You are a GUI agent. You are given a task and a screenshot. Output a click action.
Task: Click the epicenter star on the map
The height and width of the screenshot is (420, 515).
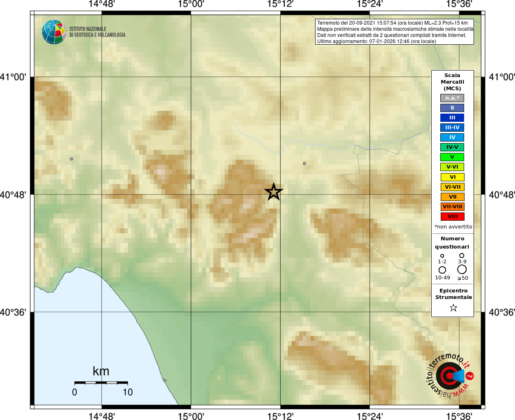click(274, 192)
